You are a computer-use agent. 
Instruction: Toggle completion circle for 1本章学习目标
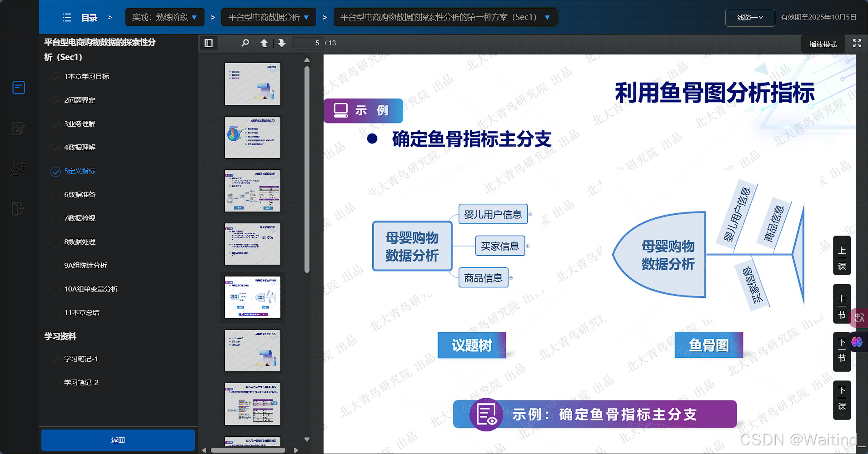55,77
